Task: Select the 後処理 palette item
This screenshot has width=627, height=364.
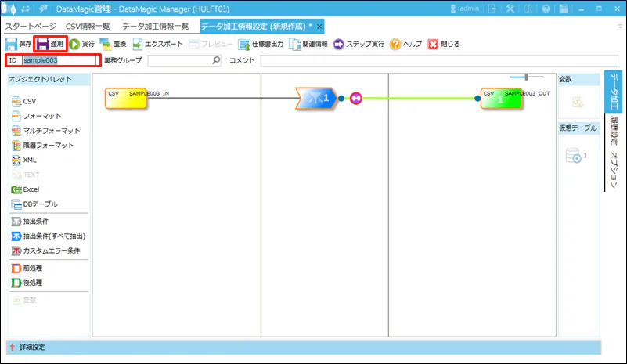Action: (x=27, y=283)
